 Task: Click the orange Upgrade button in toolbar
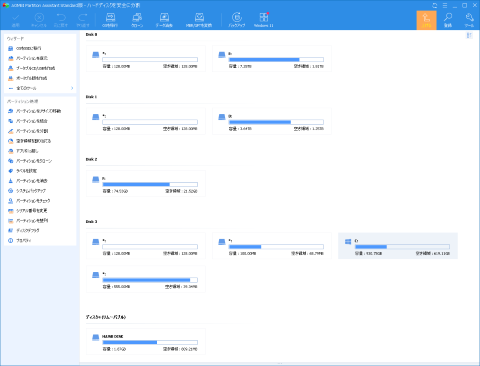(426, 20)
